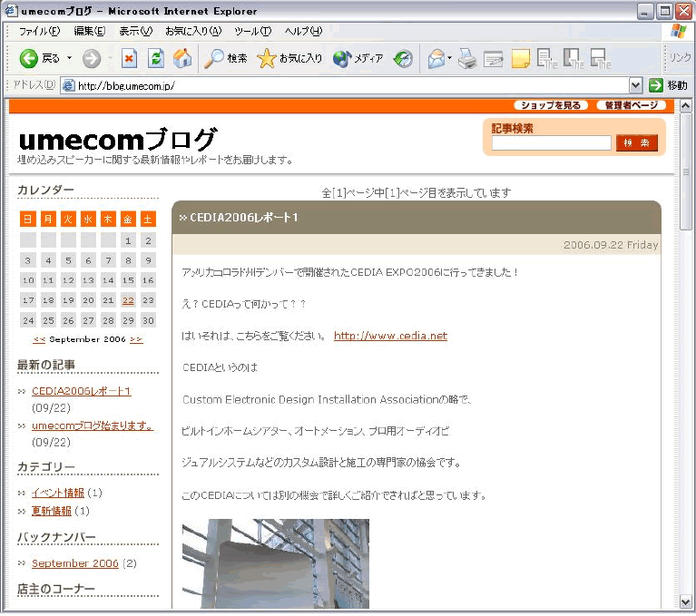Screen dimensions: 696x616
Task: Open the Media (メディア) toolbar button
Action: 358,59
